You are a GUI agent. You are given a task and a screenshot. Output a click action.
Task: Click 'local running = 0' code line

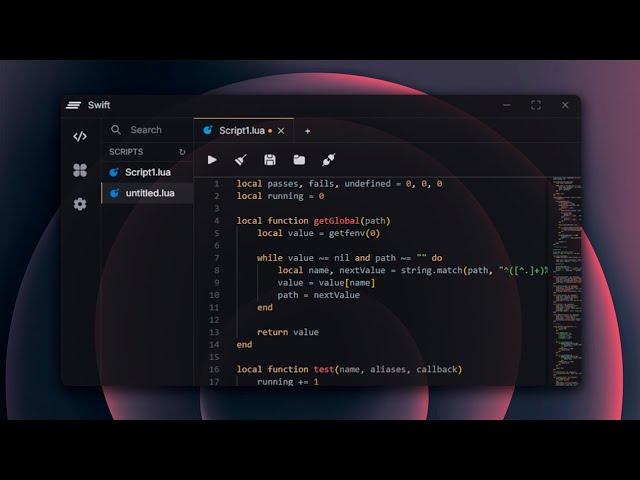(280, 196)
